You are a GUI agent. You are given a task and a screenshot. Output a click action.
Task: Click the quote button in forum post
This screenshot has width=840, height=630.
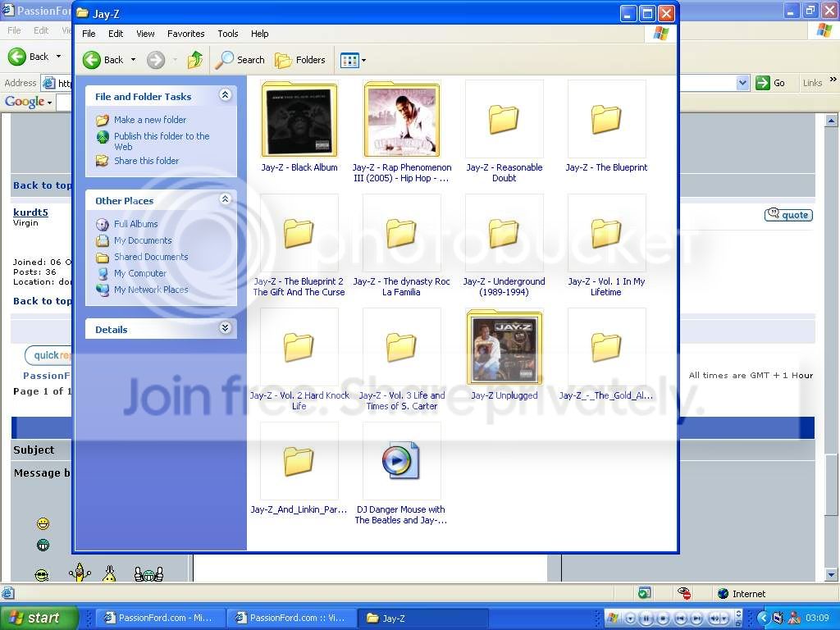point(788,215)
